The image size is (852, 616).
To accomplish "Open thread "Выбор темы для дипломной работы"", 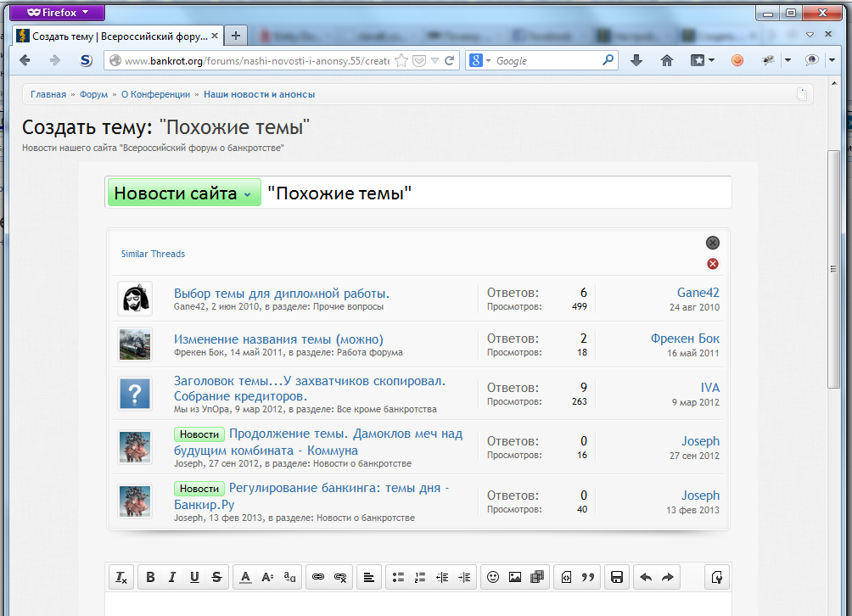I will pyautogui.click(x=281, y=294).
